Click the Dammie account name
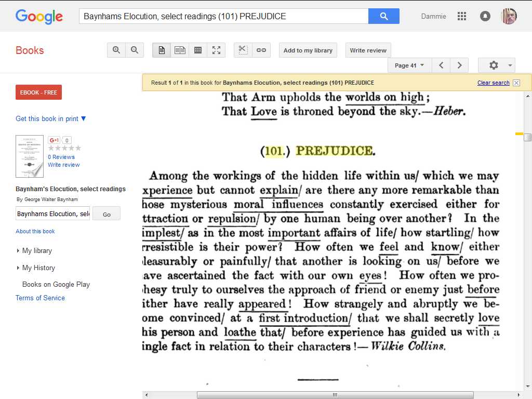 [x=434, y=16]
